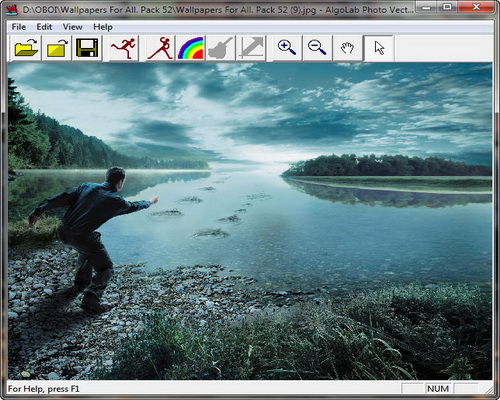The image size is (500, 400).
Task: Click the resize grip in status bar corner
Action: click(489, 389)
